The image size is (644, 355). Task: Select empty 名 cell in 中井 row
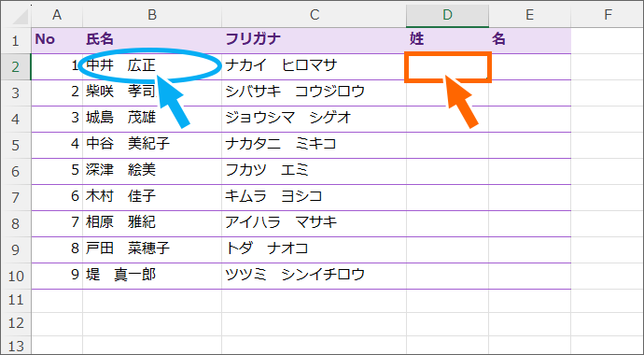529,67
